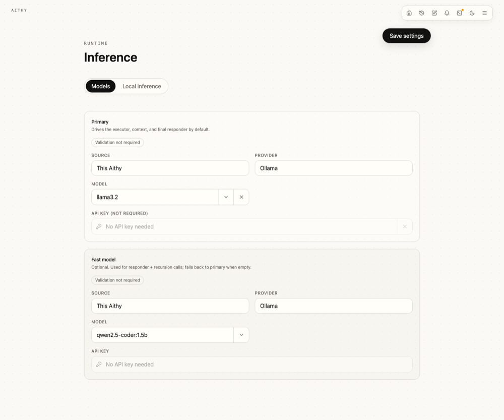Click the 'RUNTIME' label above heading
This screenshot has width=504, height=420.
[x=96, y=43]
